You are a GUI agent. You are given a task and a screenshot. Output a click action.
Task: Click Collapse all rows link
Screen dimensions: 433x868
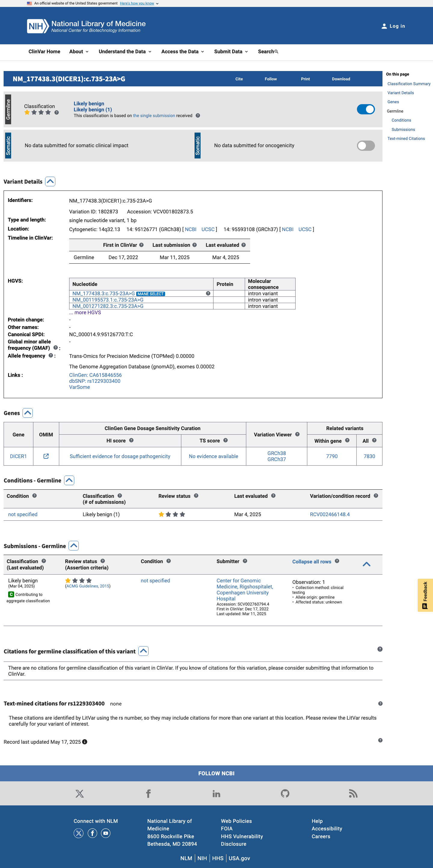[x=312, y=561]
